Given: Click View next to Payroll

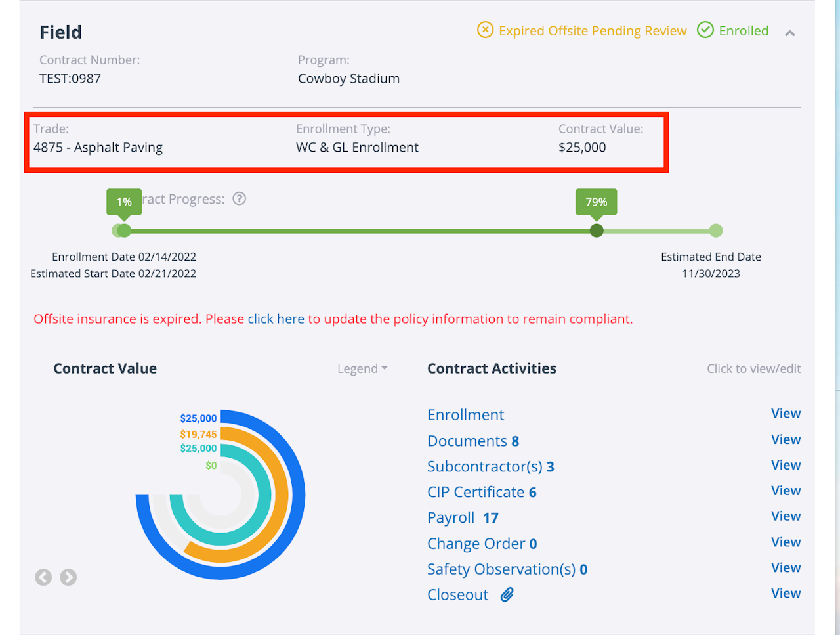Looking at the screenshot, I should (x=786, y=516).
